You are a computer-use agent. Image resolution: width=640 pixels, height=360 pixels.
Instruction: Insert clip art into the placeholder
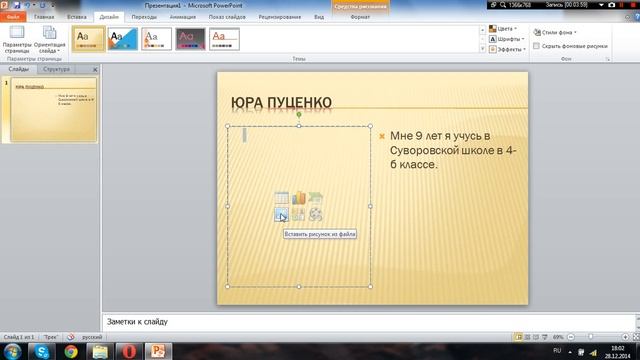tap(298, 215)
